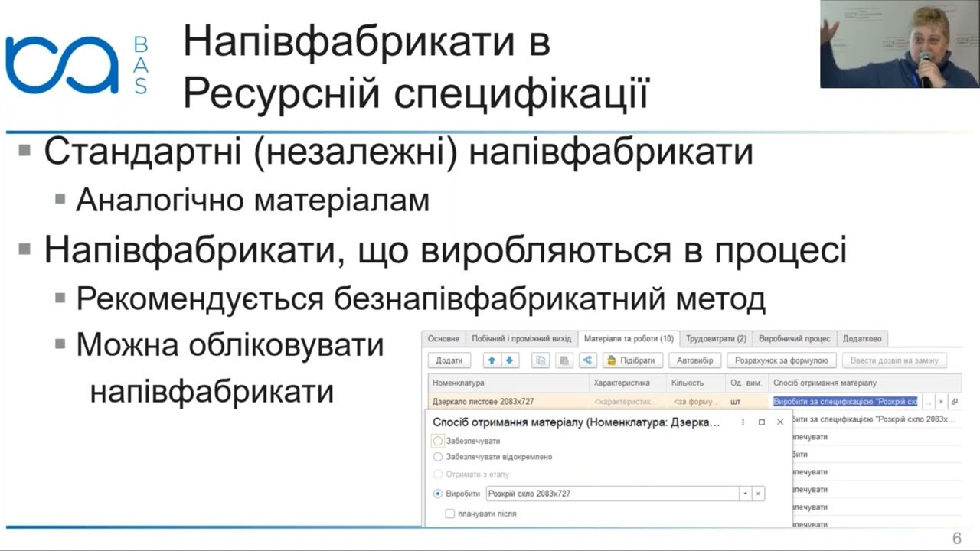Click the speaker video thumbnail
Viewport: 980px width, 551px height.
900,44
